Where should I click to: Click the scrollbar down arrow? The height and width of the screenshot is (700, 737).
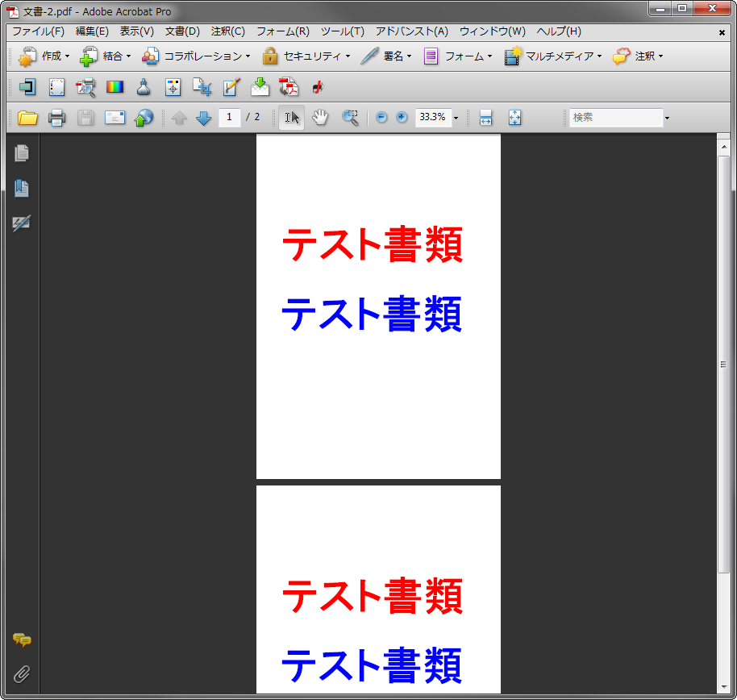[724, 687]
